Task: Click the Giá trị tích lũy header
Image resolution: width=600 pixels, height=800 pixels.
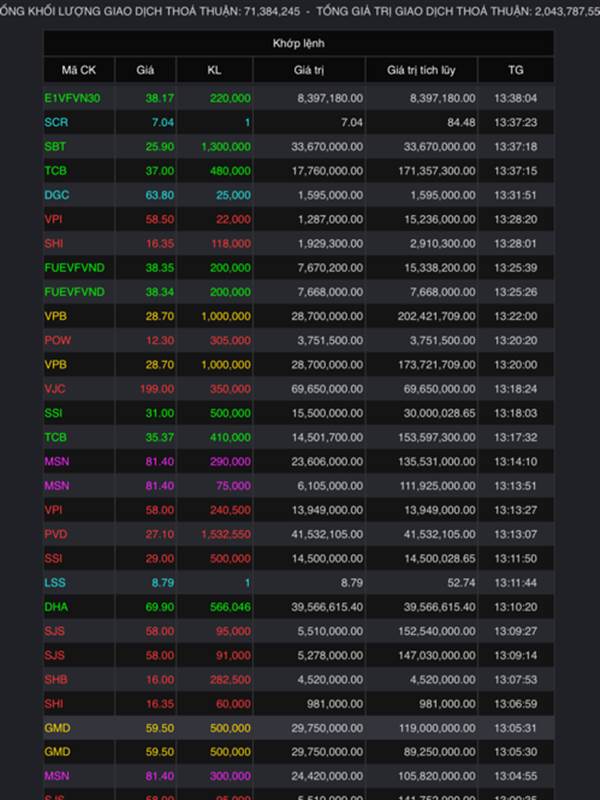Action: pos(421,70)
